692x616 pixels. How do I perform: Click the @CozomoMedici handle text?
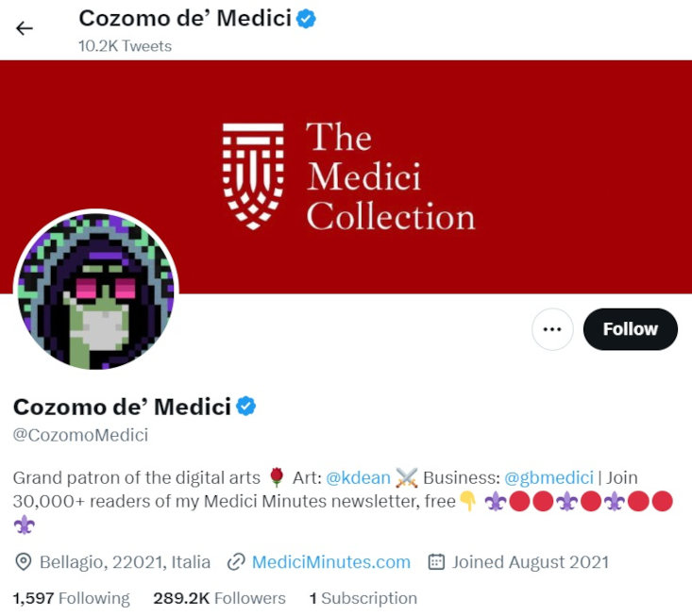pos(80,435)
